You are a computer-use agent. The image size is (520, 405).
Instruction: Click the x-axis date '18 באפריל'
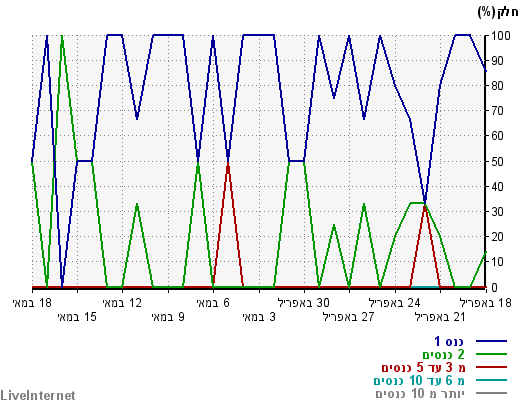point(486,303)
